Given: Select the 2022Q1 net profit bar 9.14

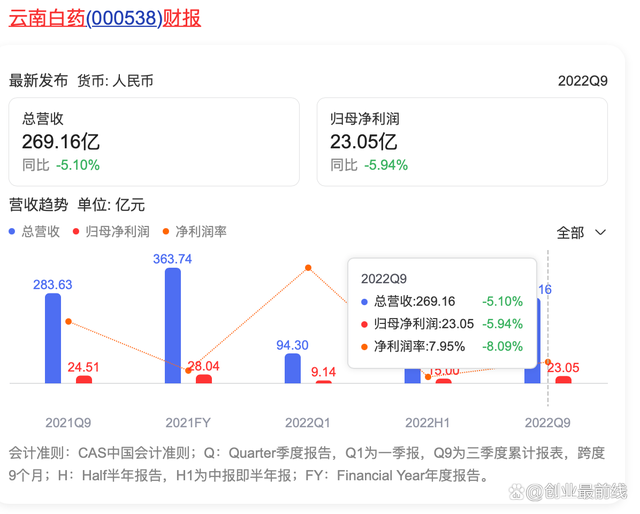Looking at the screenshot, I should click(324, 382).
